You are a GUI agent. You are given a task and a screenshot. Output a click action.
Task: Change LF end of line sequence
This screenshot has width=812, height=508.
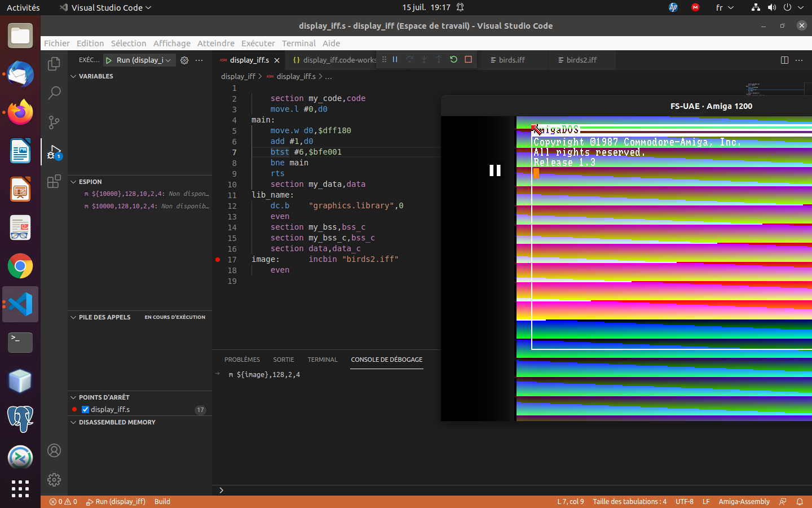tap(706, 501)
